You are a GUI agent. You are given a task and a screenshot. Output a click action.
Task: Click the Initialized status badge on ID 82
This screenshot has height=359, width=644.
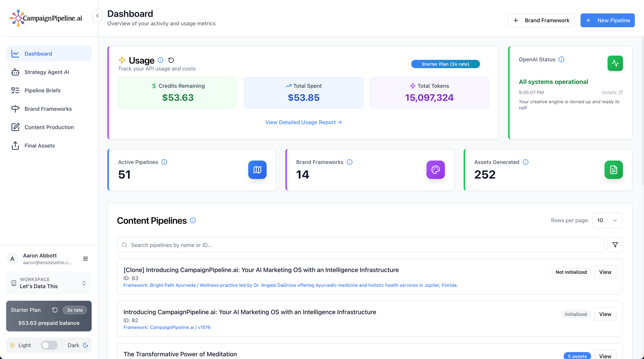pos(576,314)
